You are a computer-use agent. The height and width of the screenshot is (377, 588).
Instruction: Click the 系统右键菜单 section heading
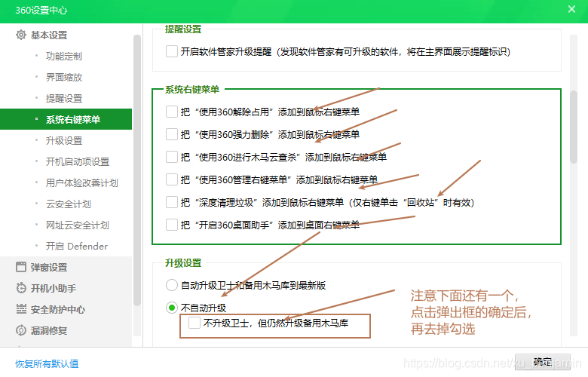click(192, 89)
